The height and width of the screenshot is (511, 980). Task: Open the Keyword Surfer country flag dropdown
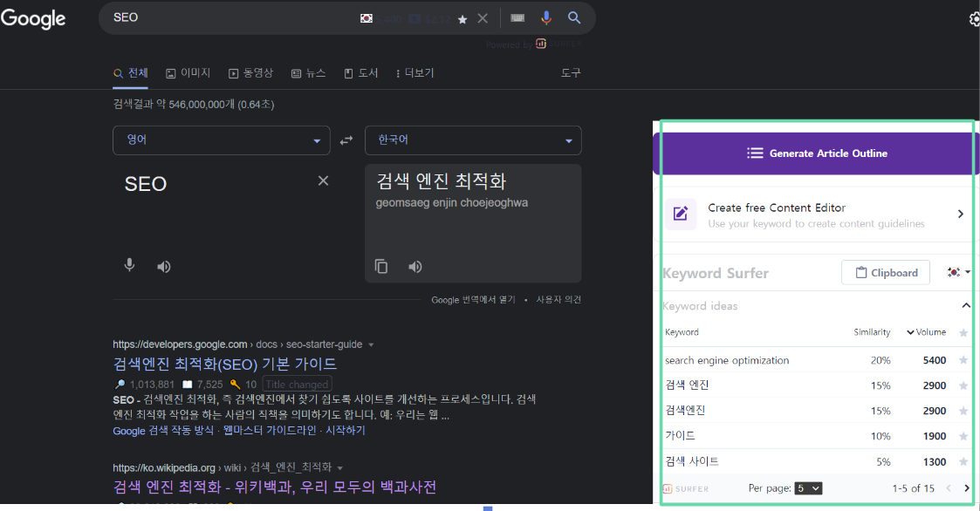point(958,272)
